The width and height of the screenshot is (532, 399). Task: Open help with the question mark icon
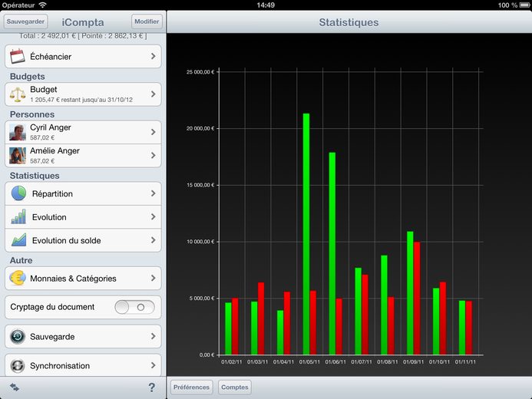click(152, 387)
